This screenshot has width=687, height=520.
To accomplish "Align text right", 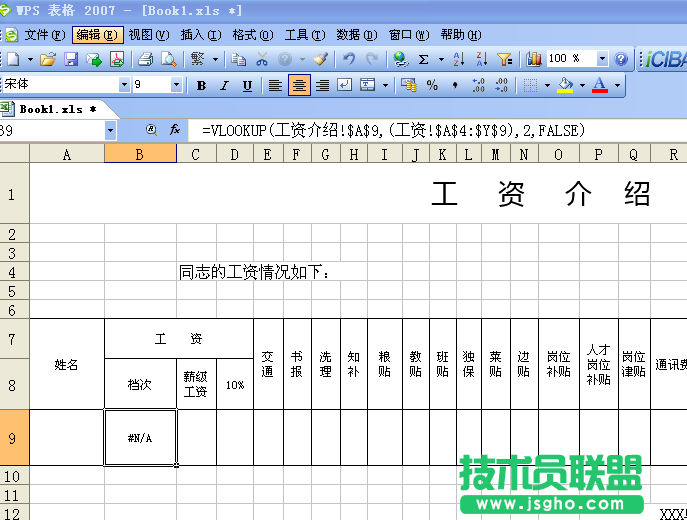I will [322, 85].
